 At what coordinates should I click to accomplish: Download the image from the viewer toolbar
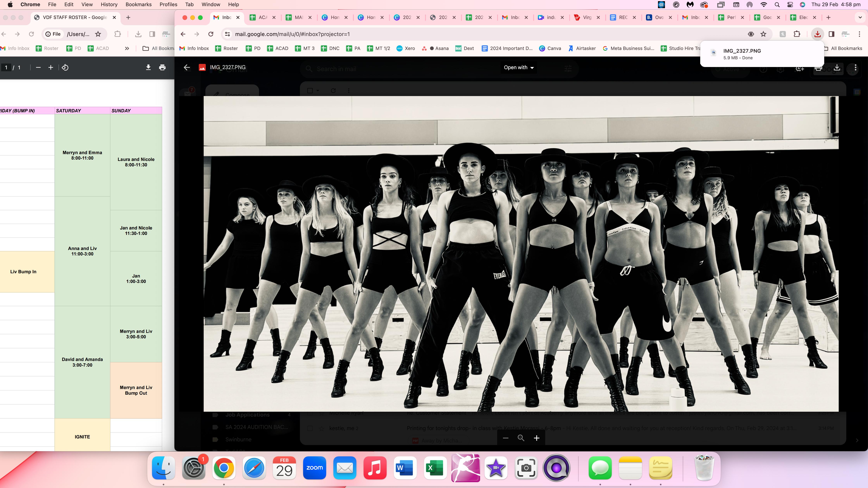point(837,67)
